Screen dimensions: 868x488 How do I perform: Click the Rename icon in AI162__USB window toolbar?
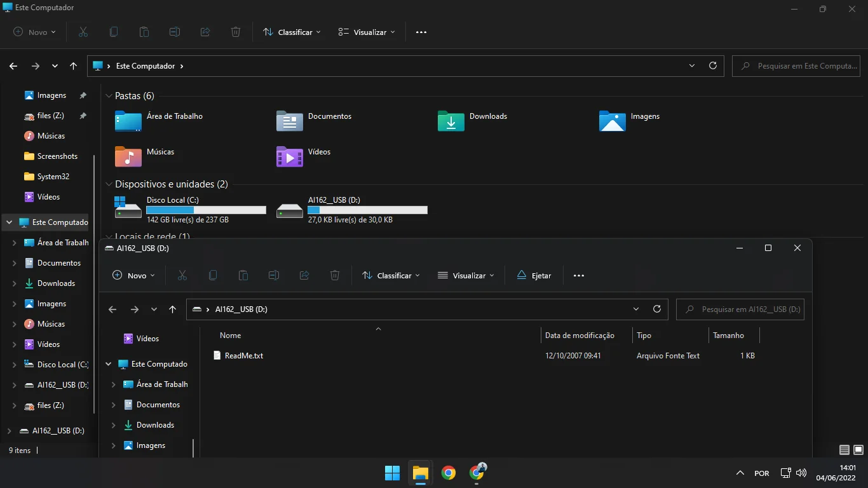click(x=274, y=275)
